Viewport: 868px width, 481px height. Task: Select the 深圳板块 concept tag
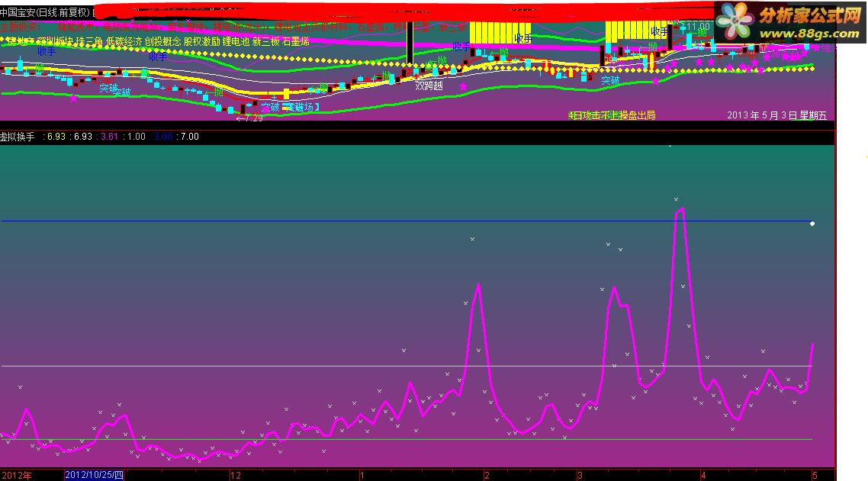56,41
